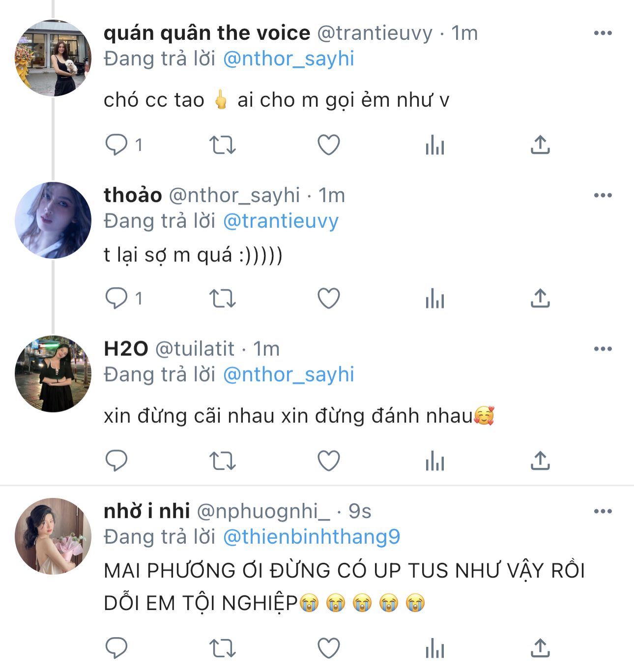634x672 pixels.
Task: Open more options on nhờ i nhi's tweet
Action: 603,512
